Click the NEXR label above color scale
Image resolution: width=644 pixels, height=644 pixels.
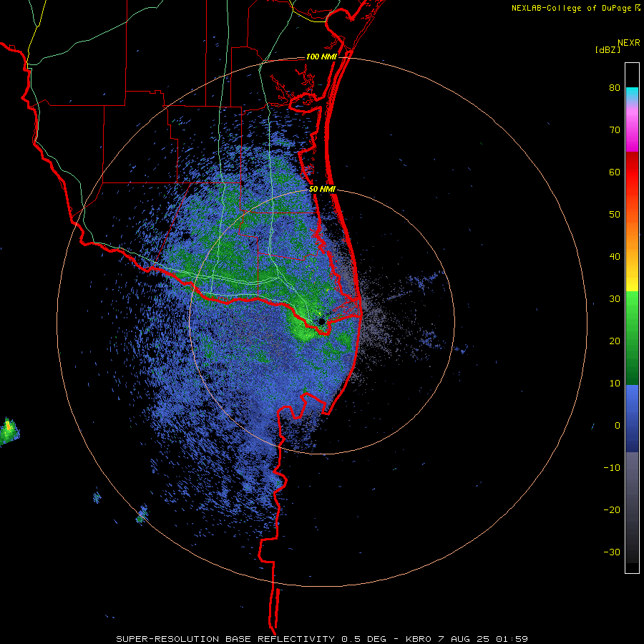(629, 43)
